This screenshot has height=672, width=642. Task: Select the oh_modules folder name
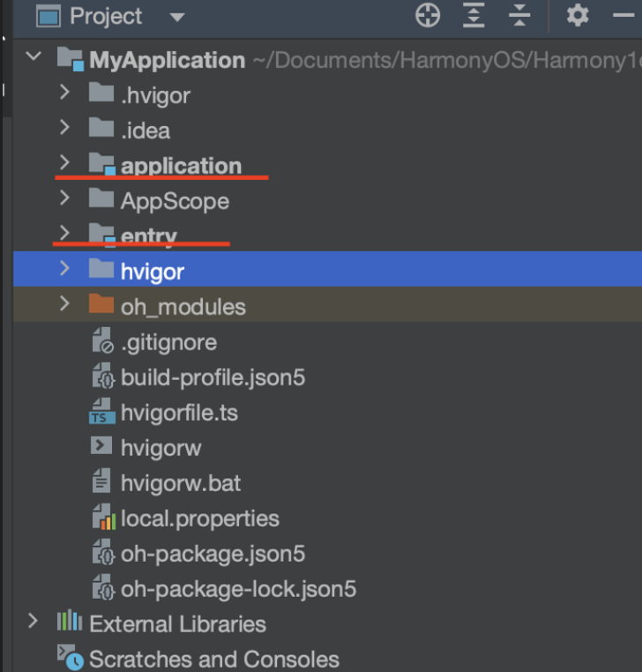(183, 307)
